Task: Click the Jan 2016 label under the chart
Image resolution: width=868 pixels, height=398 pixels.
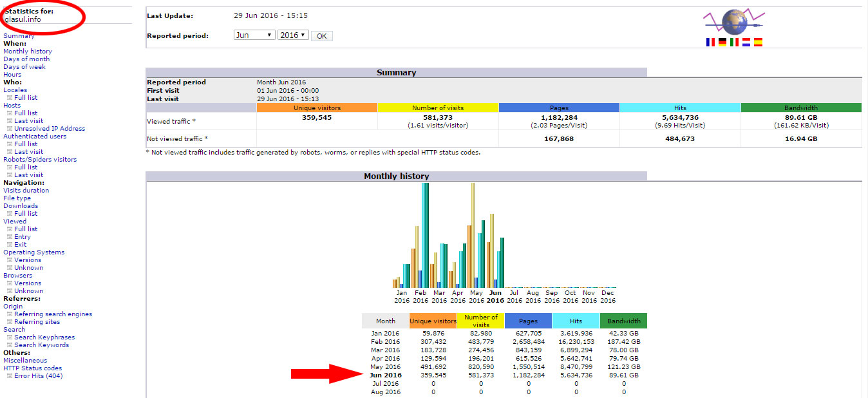Action: [x=402, y=297]
